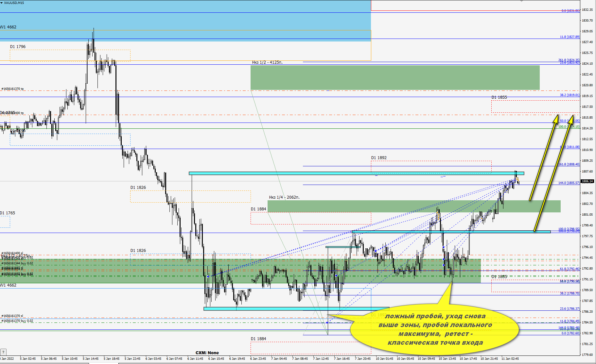Select the D1 1796 label above orange box
Viewport: 596px width, 364px height.
pyautogui.click(x=18, y=47)
